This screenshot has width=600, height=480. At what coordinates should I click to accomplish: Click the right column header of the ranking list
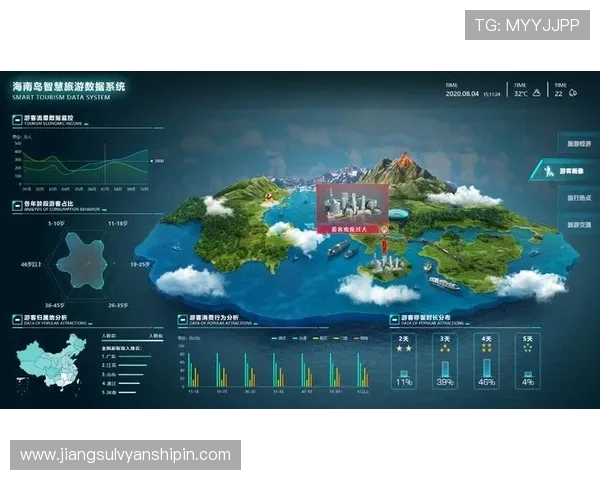click(x=156, y=336)
